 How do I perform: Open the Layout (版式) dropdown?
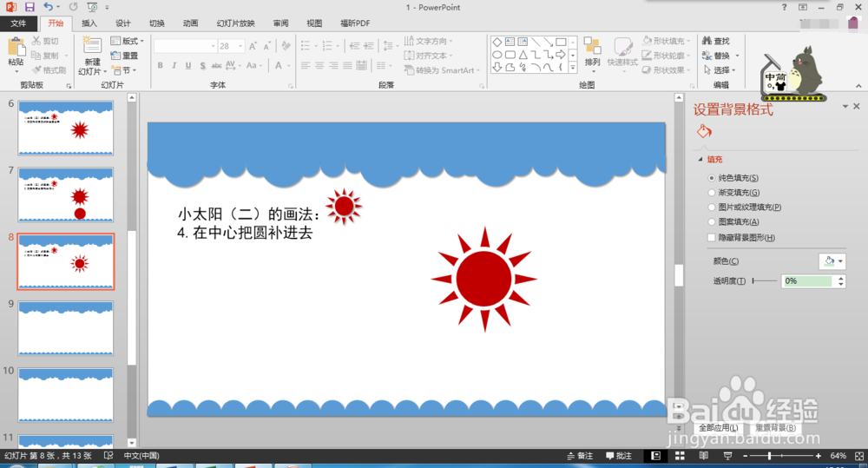127,41
